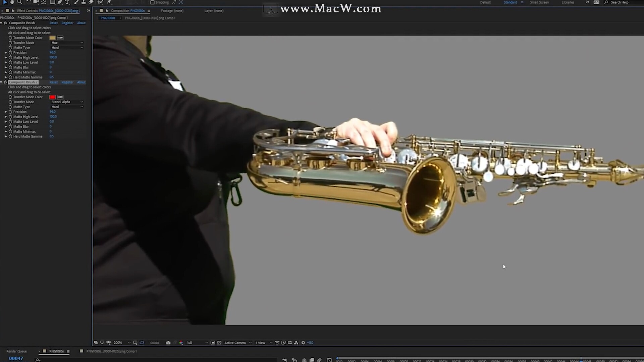Open Transfer Mode dropdown showing Hue
This screenshot has height=362, width=644.
click(67, 43)
